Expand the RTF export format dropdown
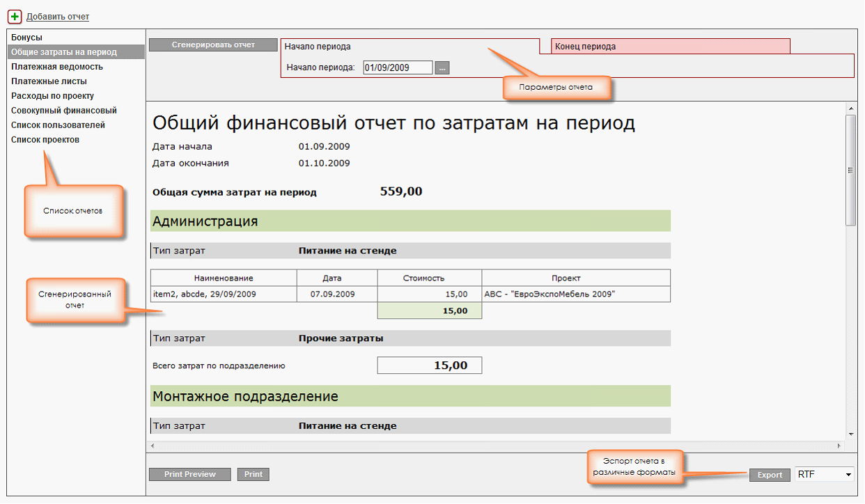This screenshot has height=504, width=865. 825,474
